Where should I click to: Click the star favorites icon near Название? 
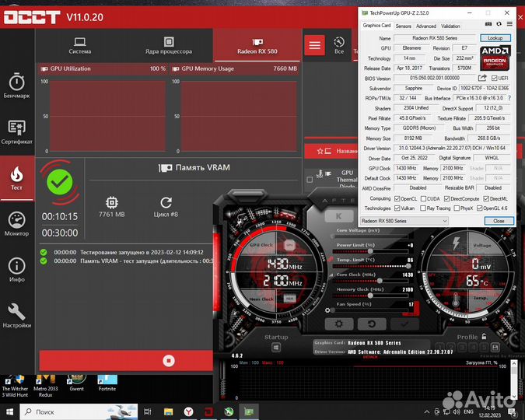pyautogui.click(x=320, y=151)
